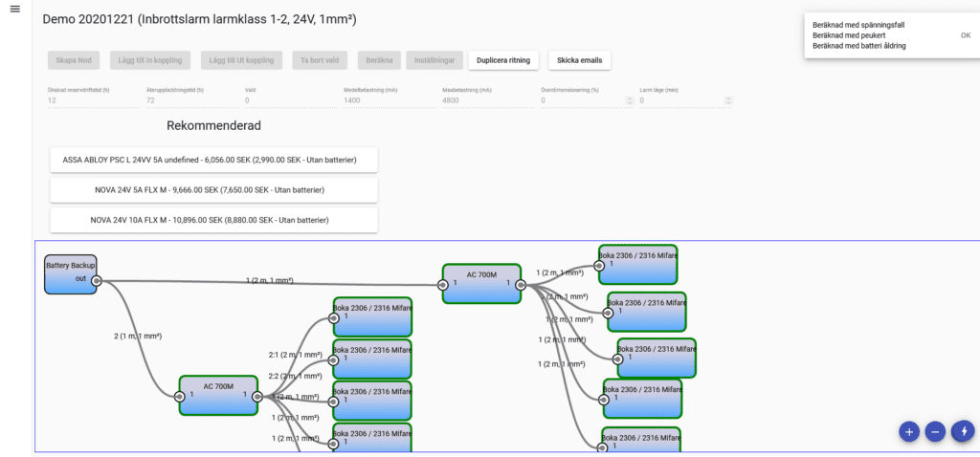
Task: Open the hamburger navigation menu
Action: [x=14, y=10]
